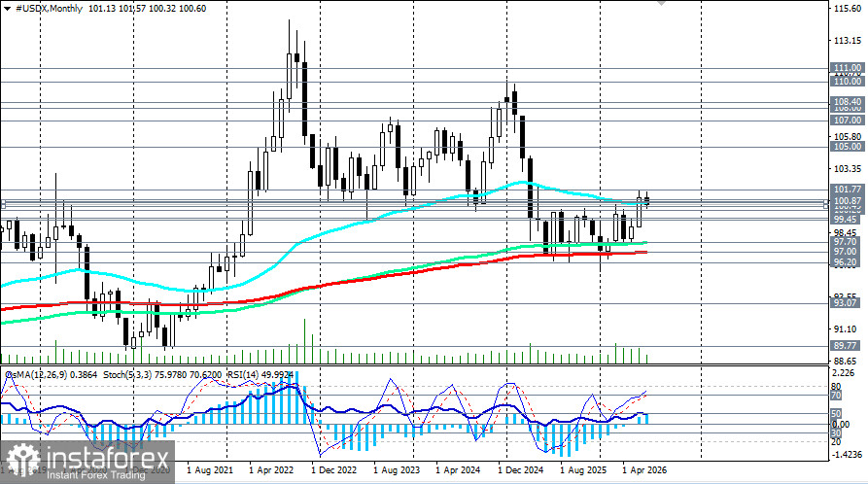Click the 111.00 level price tag
Screen dimensions: 868x484
point(848,68)
